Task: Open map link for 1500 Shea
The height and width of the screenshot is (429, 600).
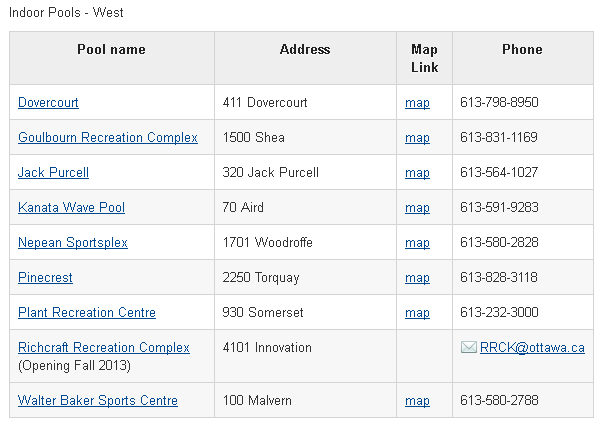Action: click(417, 138)
